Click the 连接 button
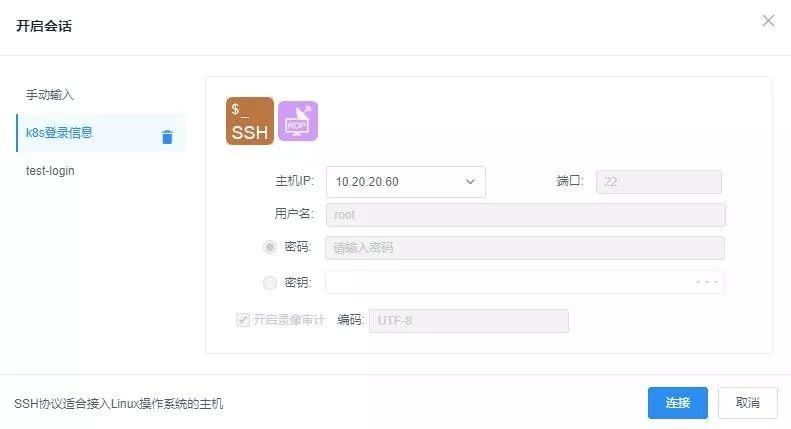791x429 pixels. pos(677,402)
